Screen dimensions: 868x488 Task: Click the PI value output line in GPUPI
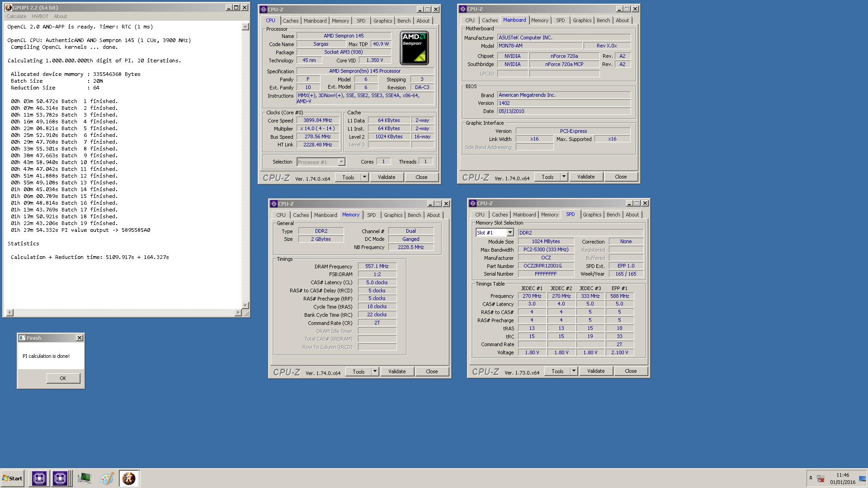tap(80, 230)
